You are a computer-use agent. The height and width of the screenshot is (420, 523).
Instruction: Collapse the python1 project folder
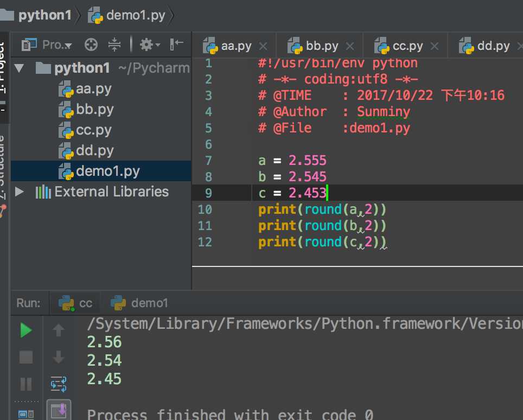pos(19,68)
